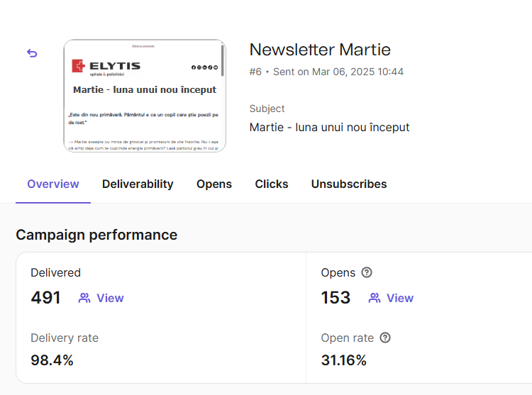Go to the Opens tab
Viewport: 532px width, 395px height.
pyautogui.click(x=214, y=184)
